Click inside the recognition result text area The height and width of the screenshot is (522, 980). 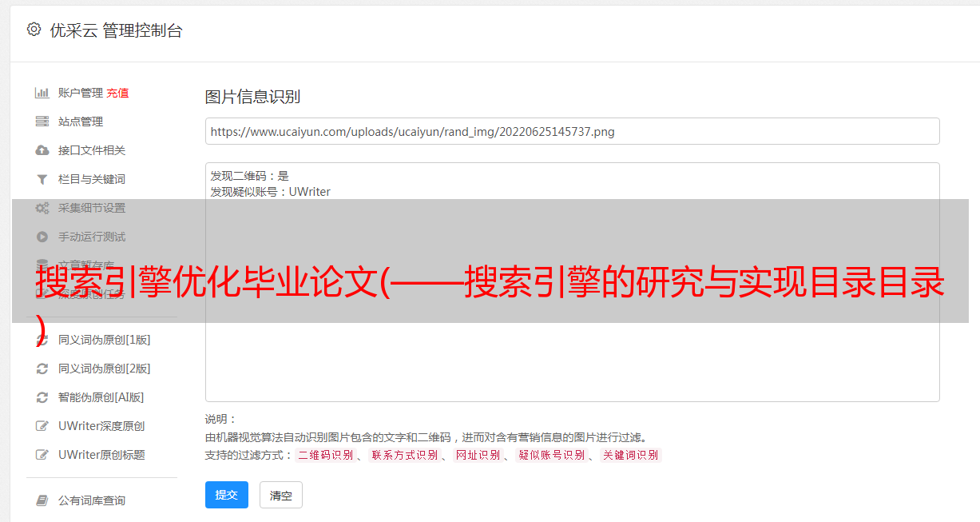572,281
